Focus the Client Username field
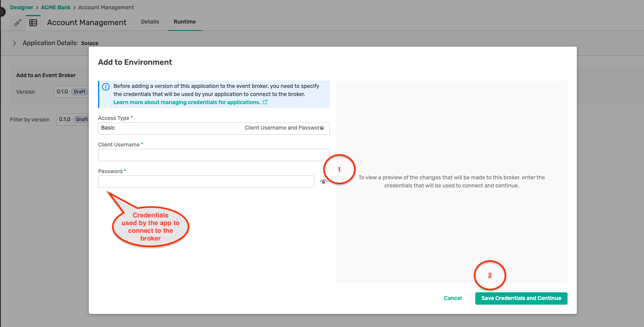644x327 pixels. (x=214, y=155)
